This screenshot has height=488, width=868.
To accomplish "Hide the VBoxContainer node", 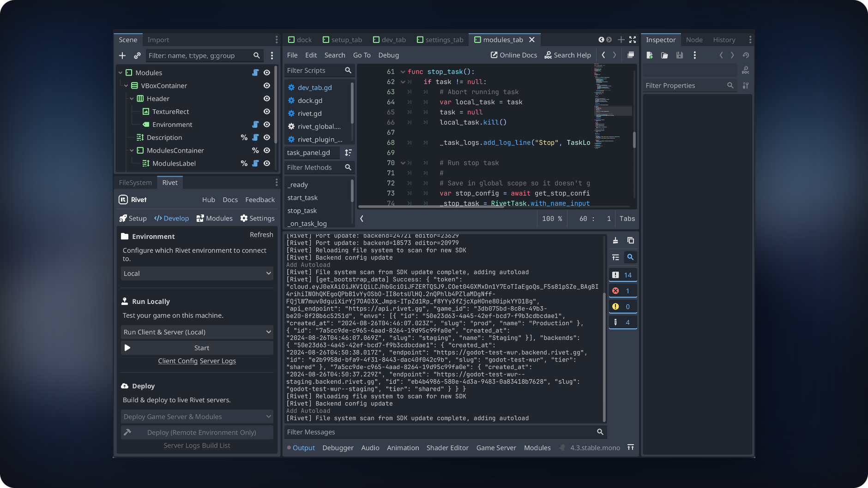I will (x=266, y=86).
